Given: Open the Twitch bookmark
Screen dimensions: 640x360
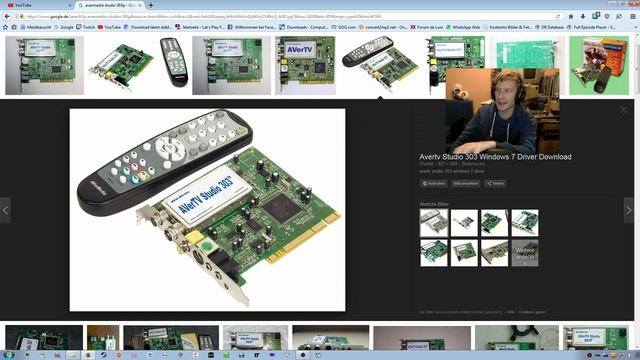Looking at the screenshot, I should [x=86, y=27].
